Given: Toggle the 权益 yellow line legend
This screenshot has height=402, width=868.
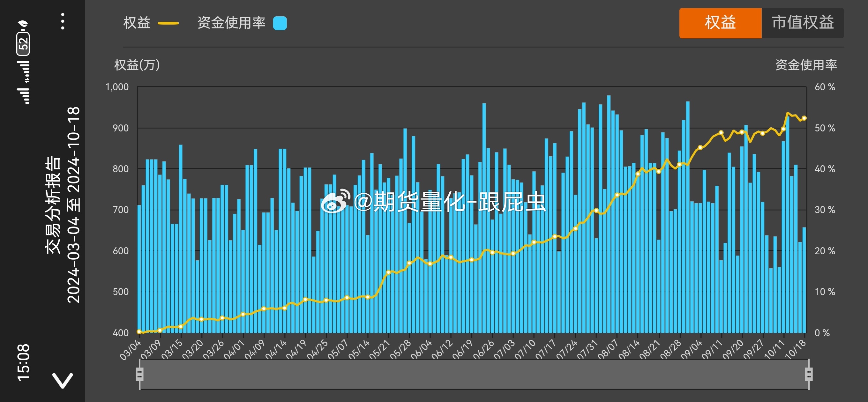Looking at the screenshot, I should click(151, 23).
